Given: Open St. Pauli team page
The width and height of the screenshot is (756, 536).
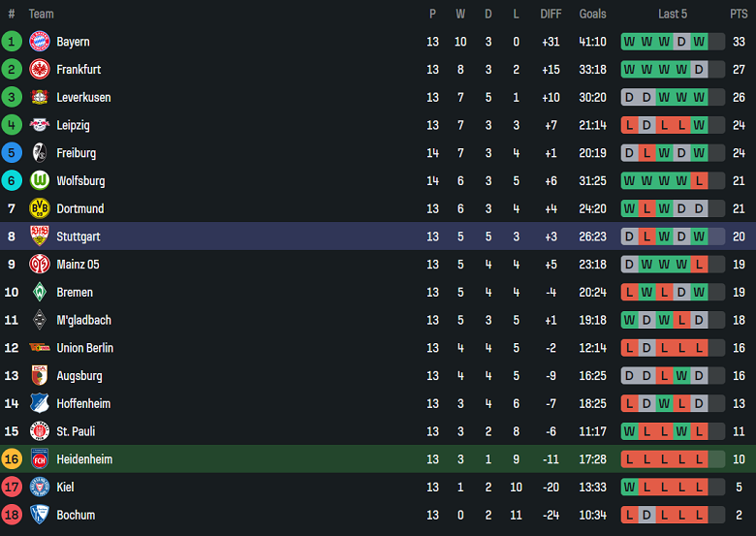Looking at the screenshot, I should pyautogui.click(x=76, y=431).
